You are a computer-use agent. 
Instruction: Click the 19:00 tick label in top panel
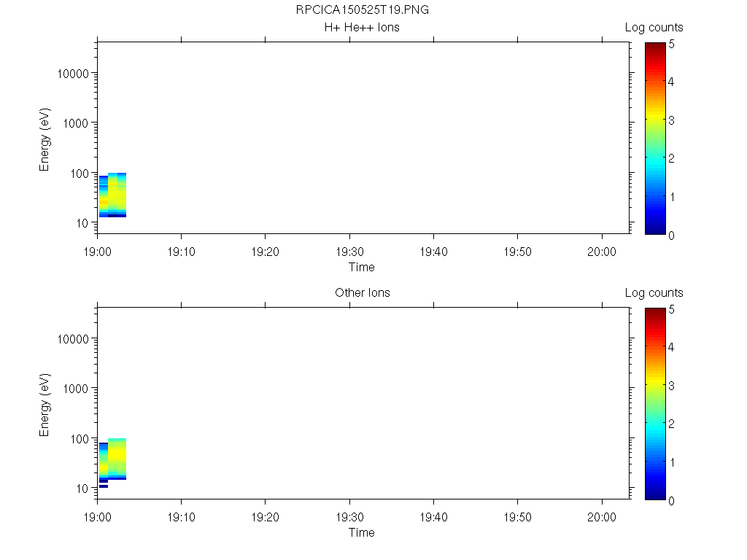(x=97, y=252)
